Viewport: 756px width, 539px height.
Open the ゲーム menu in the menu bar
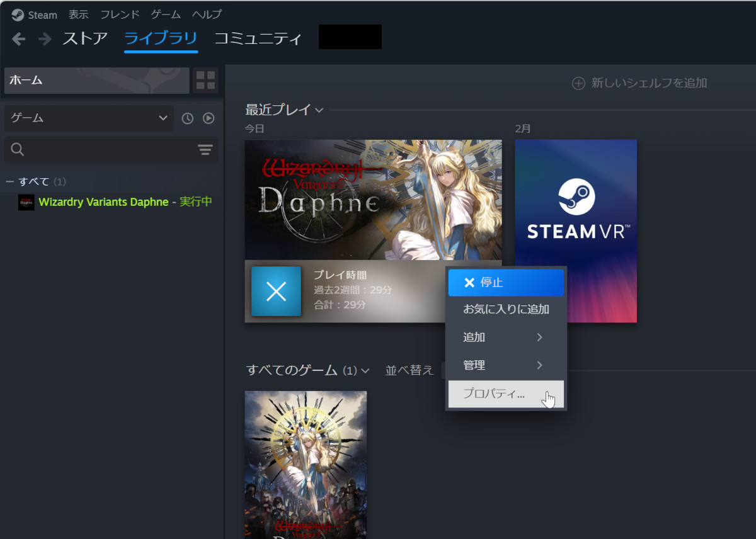[165, 14]
